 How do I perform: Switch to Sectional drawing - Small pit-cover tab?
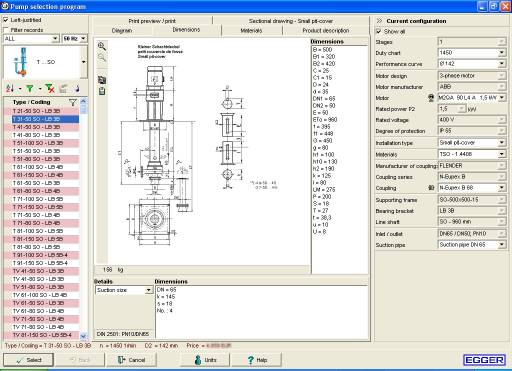(x=291, y=21)
